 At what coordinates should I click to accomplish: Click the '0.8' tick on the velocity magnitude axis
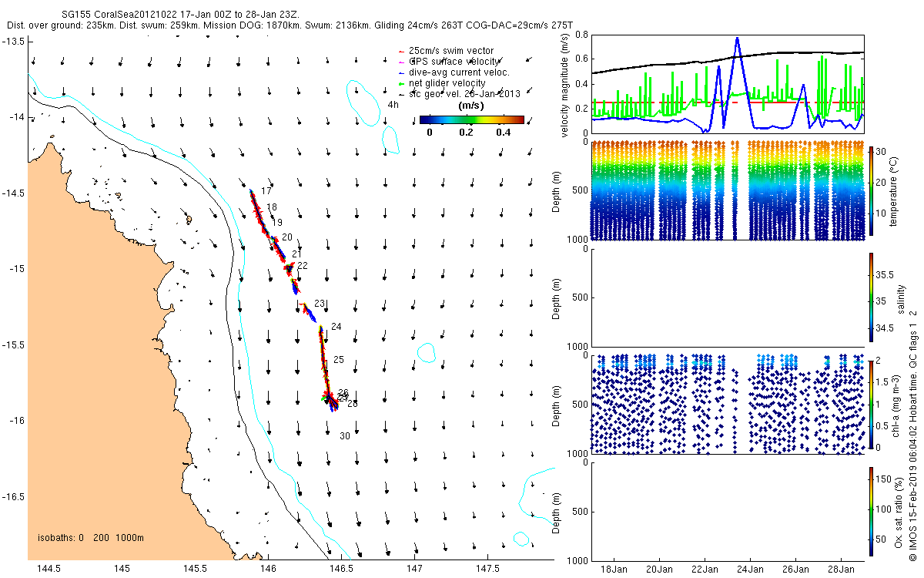coord(581,35)
